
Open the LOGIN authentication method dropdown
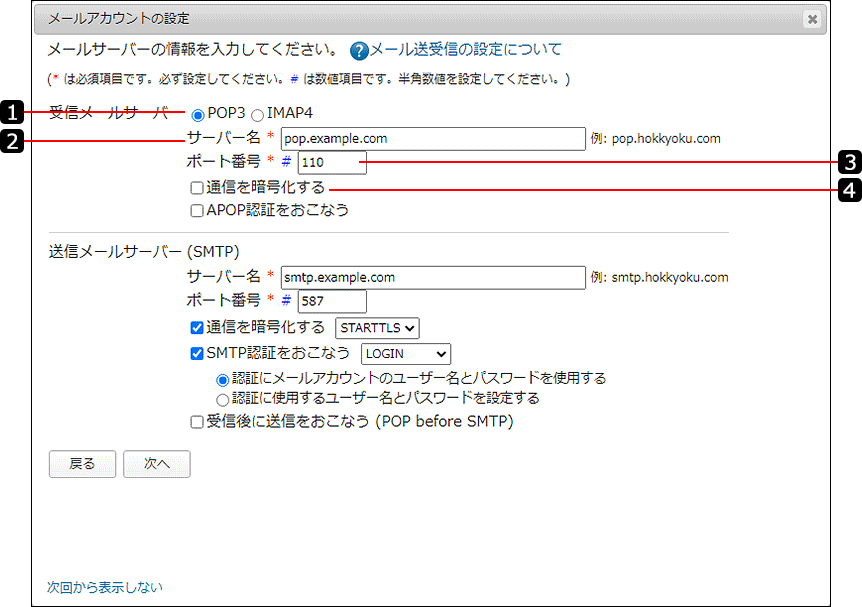[x=406, y=354]
